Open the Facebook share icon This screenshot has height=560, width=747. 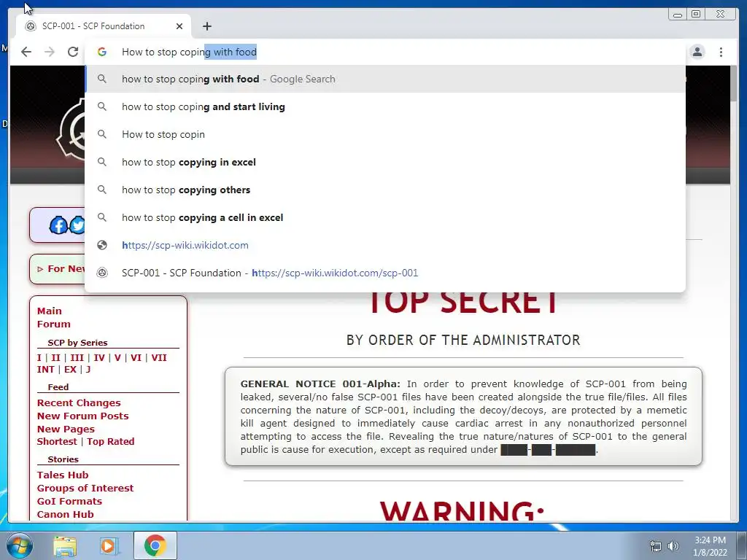(58, 225)
